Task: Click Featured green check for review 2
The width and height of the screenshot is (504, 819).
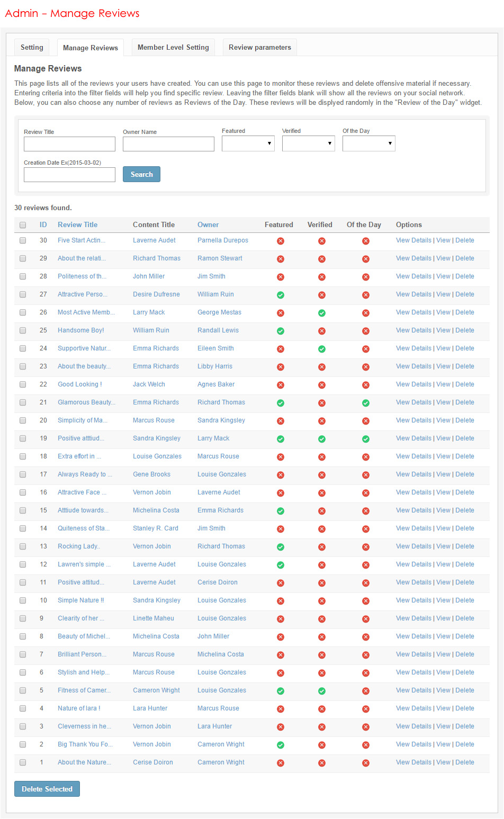Action: (281, 745)
